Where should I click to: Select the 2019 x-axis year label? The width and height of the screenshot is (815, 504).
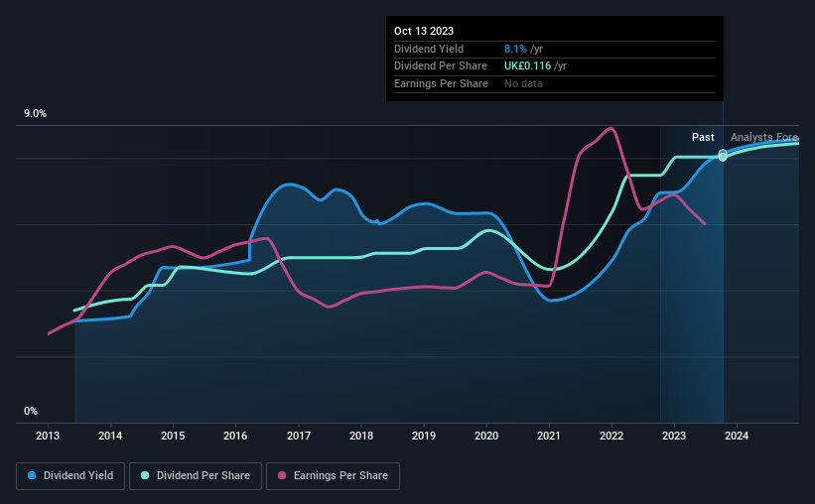pyautogui.click(x=424, y=436)
